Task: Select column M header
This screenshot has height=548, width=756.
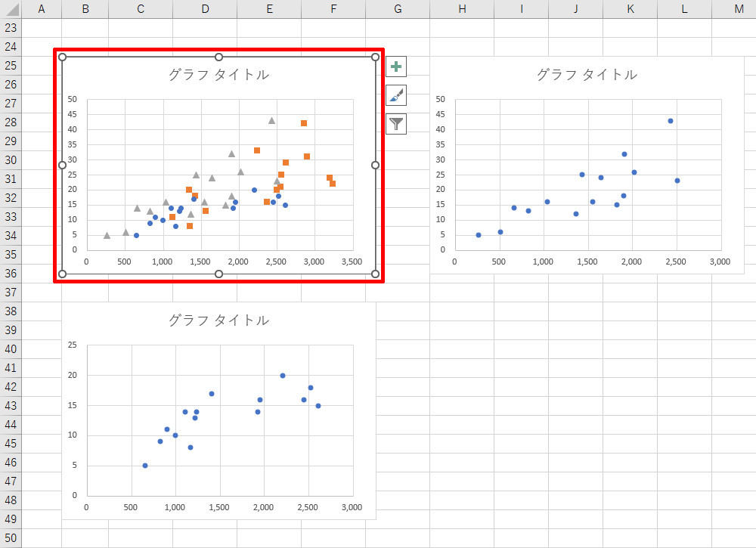Action: [734, 8]
